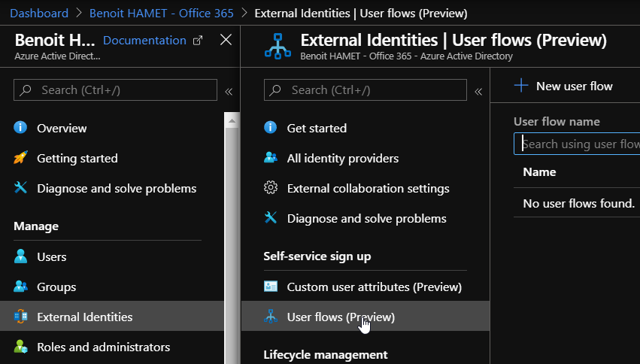
Task: Sort by the Name column header
Action: click(539, 171)
